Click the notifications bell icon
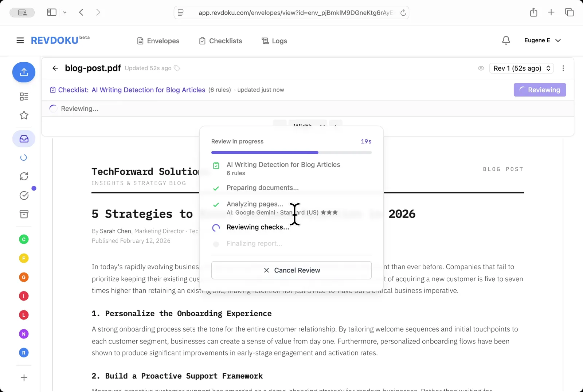This screenshot has width=583, height=392. coord(506,40)
